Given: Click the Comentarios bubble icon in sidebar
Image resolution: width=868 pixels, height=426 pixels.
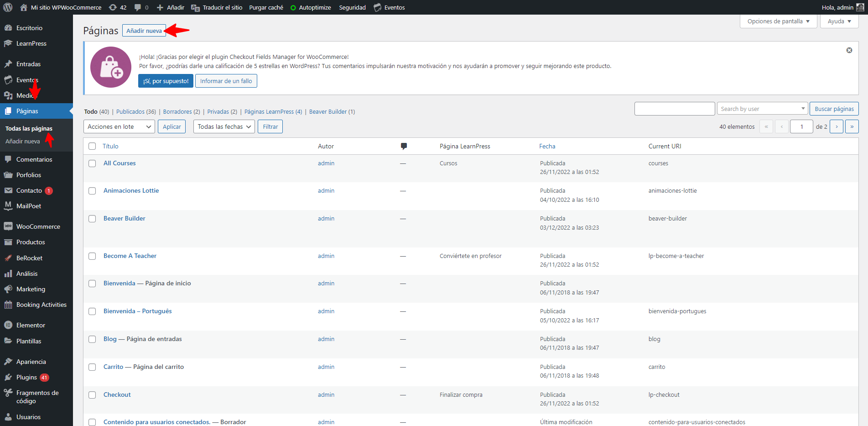Looking at the screenshot, I should (x=8, y=159).
